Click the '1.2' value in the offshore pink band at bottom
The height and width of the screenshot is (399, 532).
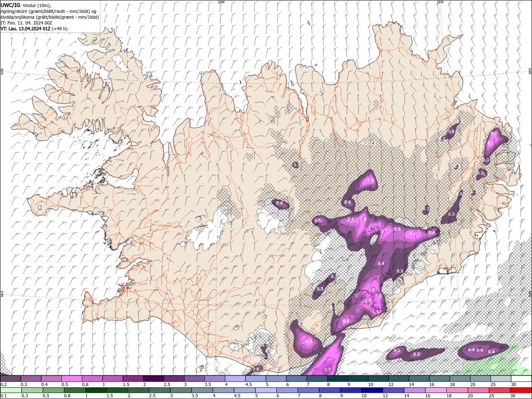pyautogui.click(x=328, y=369)
